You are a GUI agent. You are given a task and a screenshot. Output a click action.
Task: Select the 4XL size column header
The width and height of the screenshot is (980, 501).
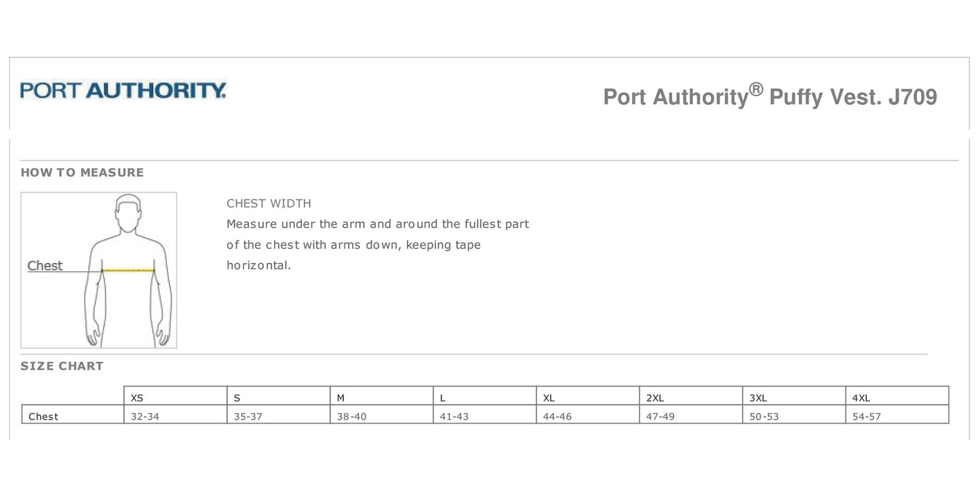coord(897,396)
